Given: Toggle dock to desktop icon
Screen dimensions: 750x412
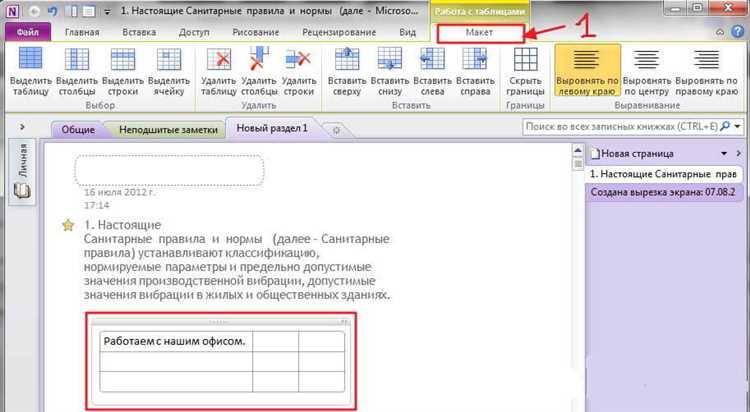Looking at the screenshot, I should 71,11.
